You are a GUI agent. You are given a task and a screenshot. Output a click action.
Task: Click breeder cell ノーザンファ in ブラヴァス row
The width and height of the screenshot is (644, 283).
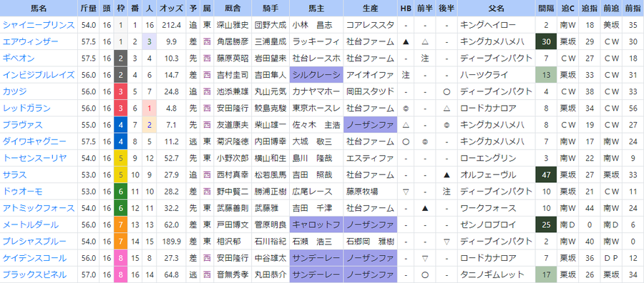[371, 124]
